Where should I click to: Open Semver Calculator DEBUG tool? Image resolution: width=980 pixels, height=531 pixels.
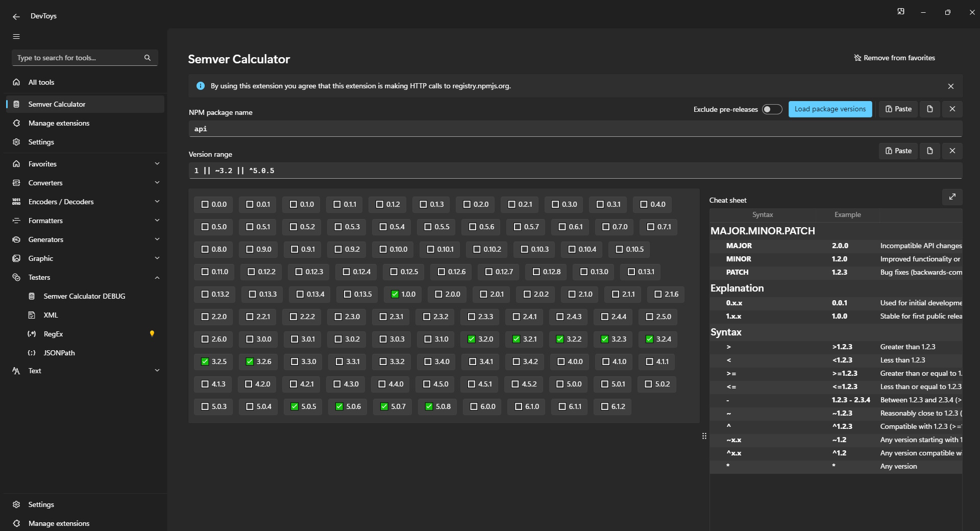coord(85,296)
